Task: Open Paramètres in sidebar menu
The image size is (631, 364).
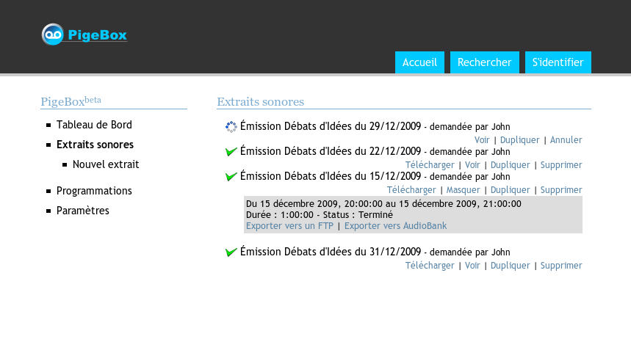Action: coord(82,211)
